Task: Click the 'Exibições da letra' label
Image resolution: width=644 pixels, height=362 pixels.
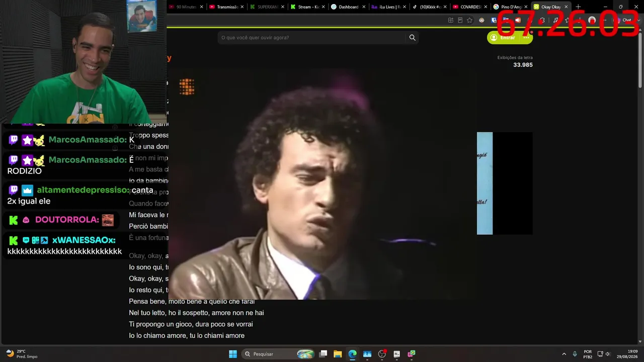Action: tap(515, 57)
